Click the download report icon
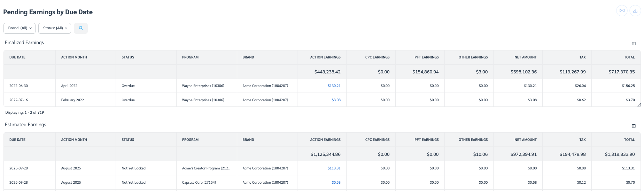 635,11
